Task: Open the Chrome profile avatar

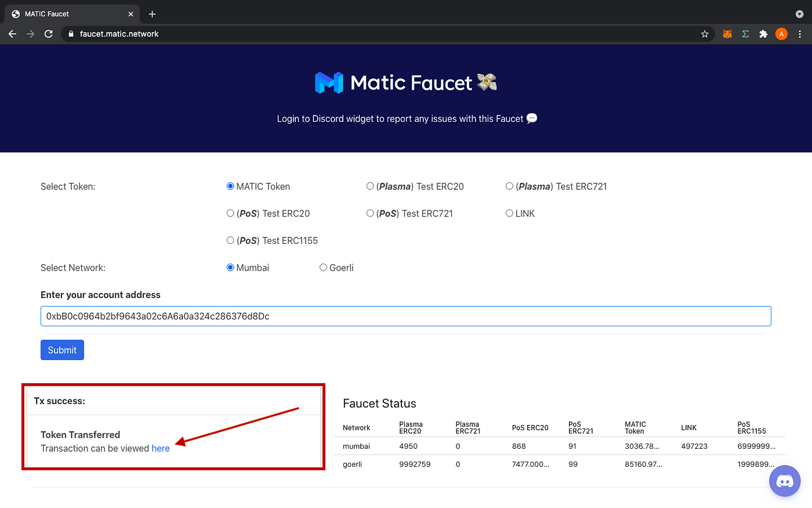Action: (781, 34)
